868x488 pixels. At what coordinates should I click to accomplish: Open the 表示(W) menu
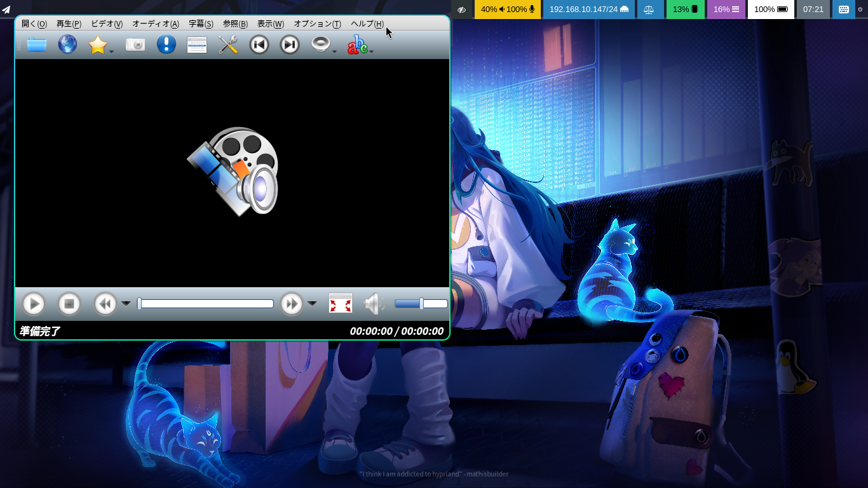coord(271,24)
